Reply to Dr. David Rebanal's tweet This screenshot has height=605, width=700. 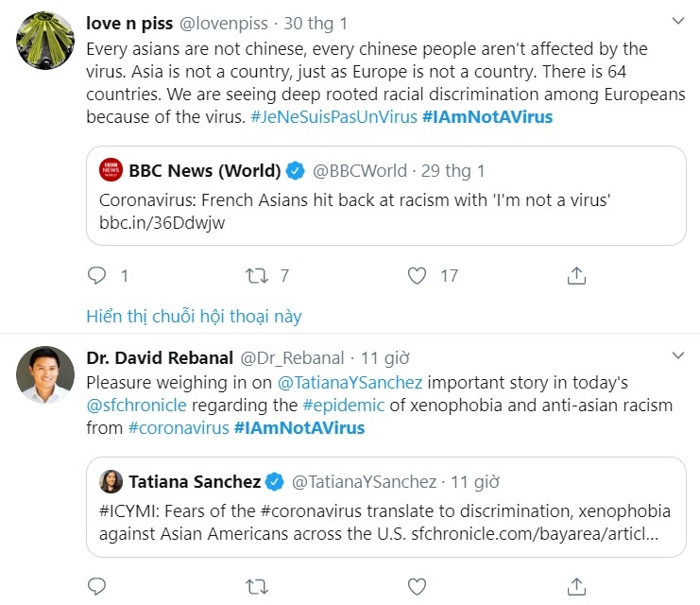pos(96,584)
